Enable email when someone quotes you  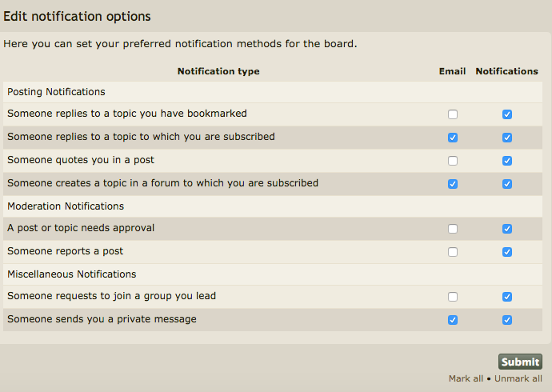pos(453,161)
